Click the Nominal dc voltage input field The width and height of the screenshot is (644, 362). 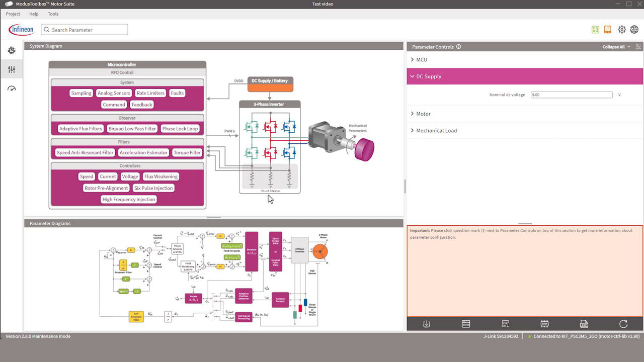[x=571, y=95]
